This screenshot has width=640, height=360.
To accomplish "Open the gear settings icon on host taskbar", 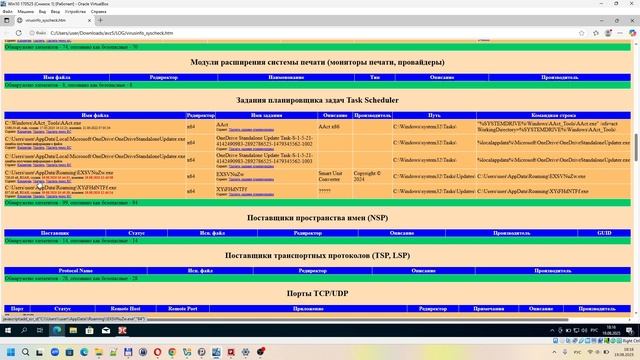I will tap(246, 352).
